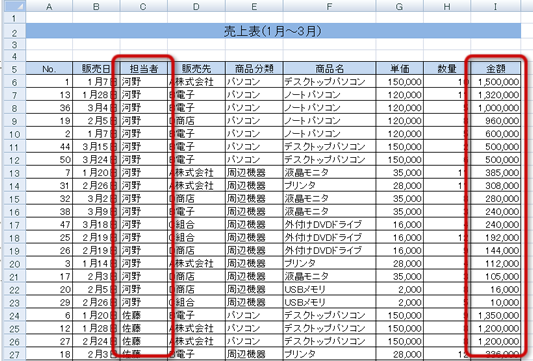Click the date cell 1月14日
Image resolution: width=533 pixels, height=361 pixels.
[96, 263]
